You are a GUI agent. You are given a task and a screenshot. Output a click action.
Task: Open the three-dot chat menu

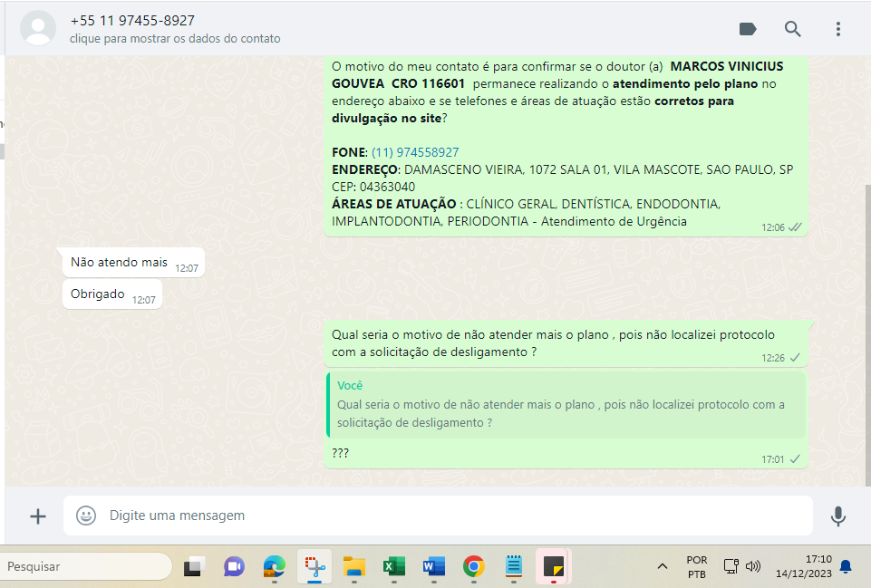(838, 29)
